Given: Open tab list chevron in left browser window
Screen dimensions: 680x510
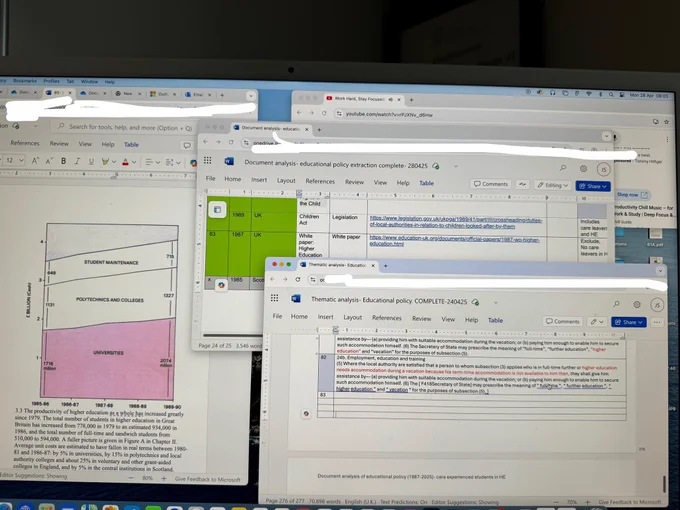Looking at the screenshot, I should (x=251, y=95).
